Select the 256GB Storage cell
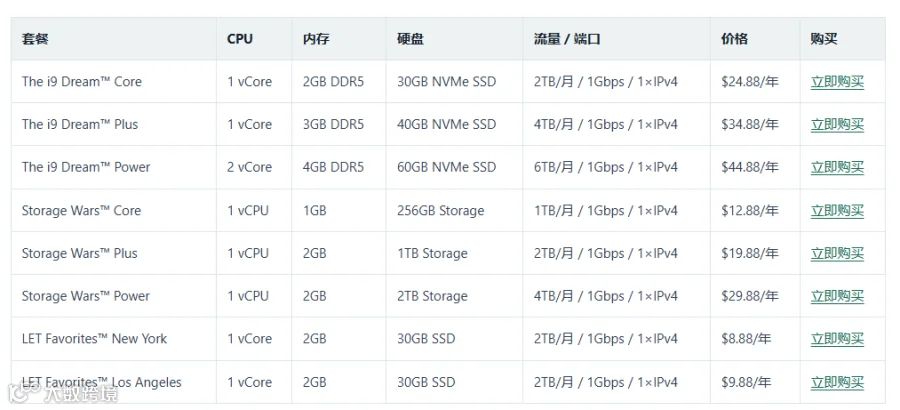Image resolution: width=900 pixels, height=410 pixels. 441,211
